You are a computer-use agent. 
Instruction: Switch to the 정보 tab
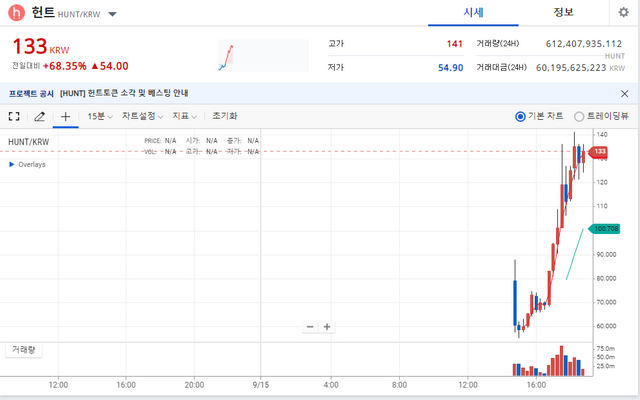(563, 13)
